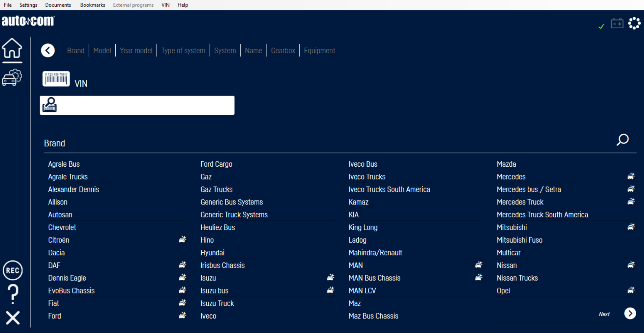Viewport: 644px width, 333px height.
Task: Select Mercedes Truck South America
Action: (x=543, y=215)
